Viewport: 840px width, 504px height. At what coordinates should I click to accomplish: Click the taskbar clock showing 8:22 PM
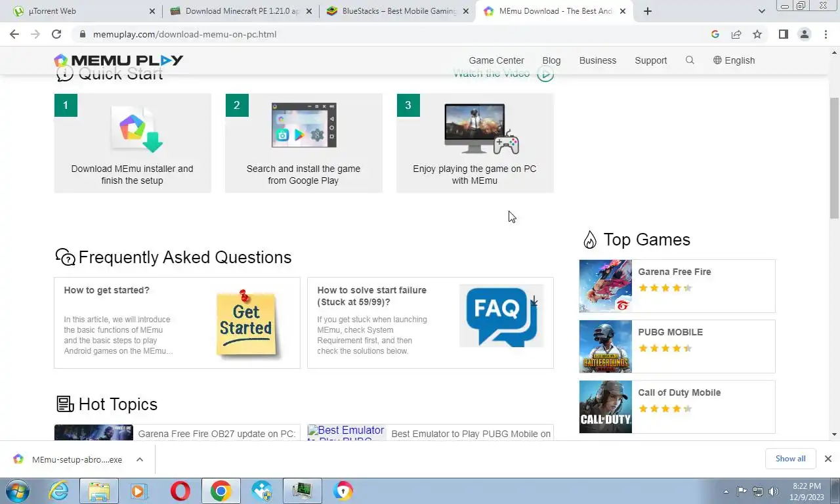807,492
